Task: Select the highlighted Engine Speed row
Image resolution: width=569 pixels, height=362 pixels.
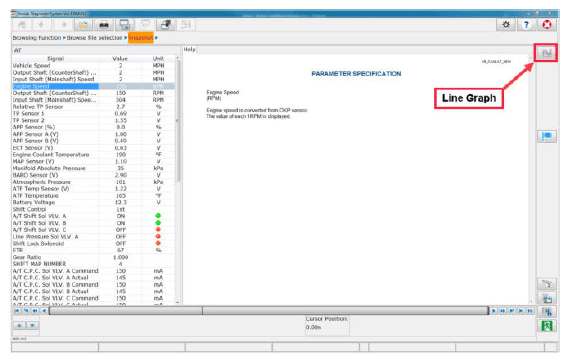Action: point(94,86)
